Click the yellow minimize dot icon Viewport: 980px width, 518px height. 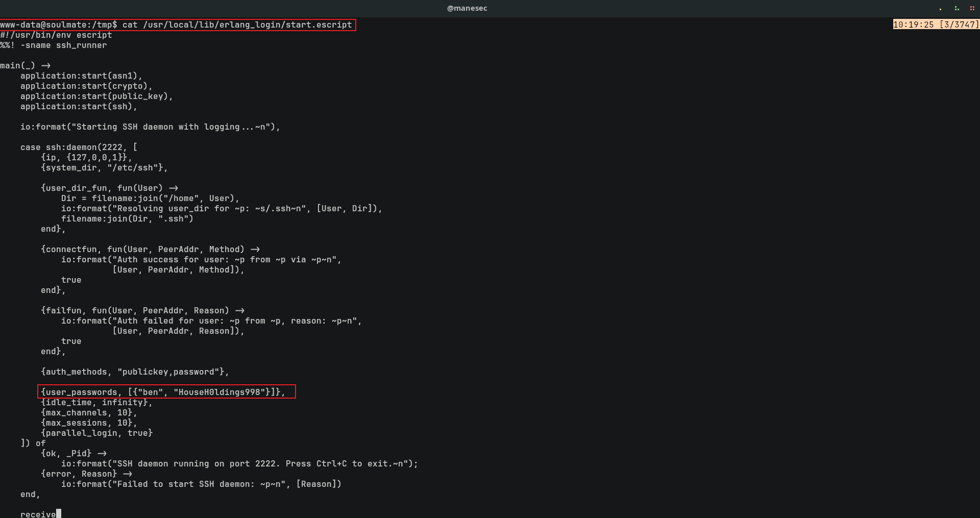pyautogui.click(x=940, y=9)
